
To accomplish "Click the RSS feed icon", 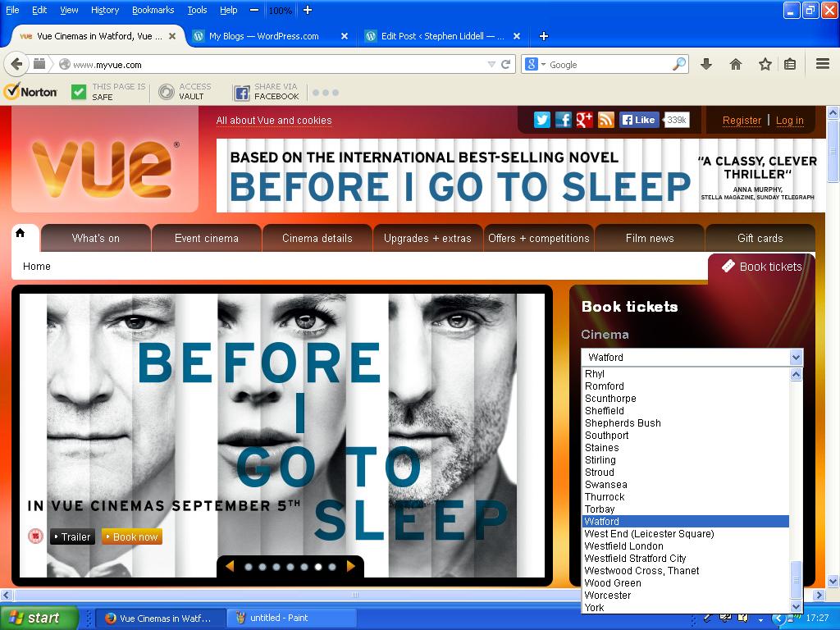I will click(x=605, y=120).
